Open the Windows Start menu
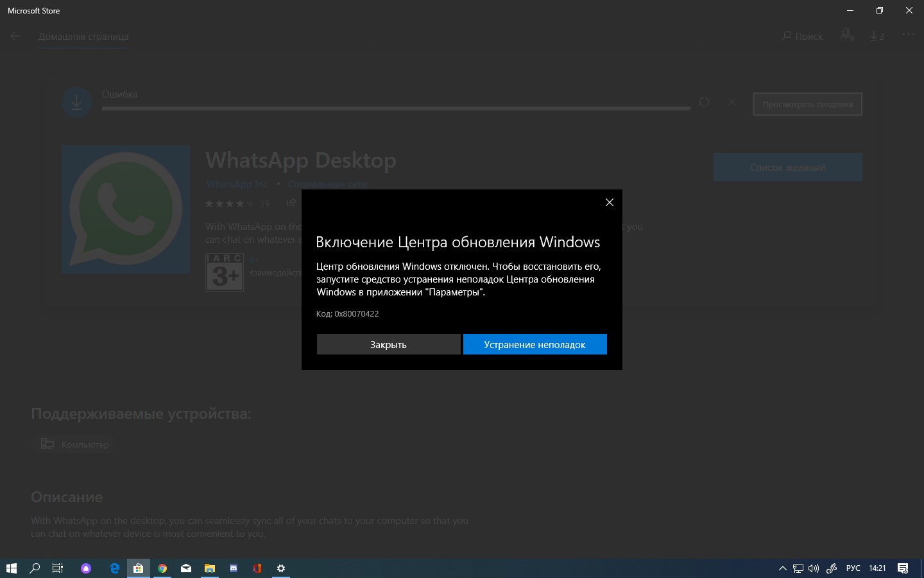Viewport: 924px width, 578px height. 11,568
